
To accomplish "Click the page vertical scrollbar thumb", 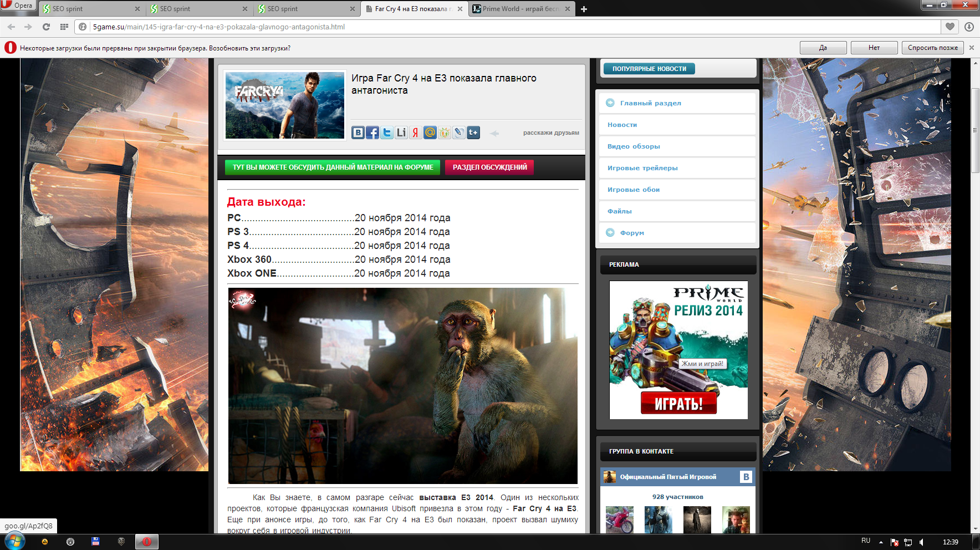I will click(975, 130).
